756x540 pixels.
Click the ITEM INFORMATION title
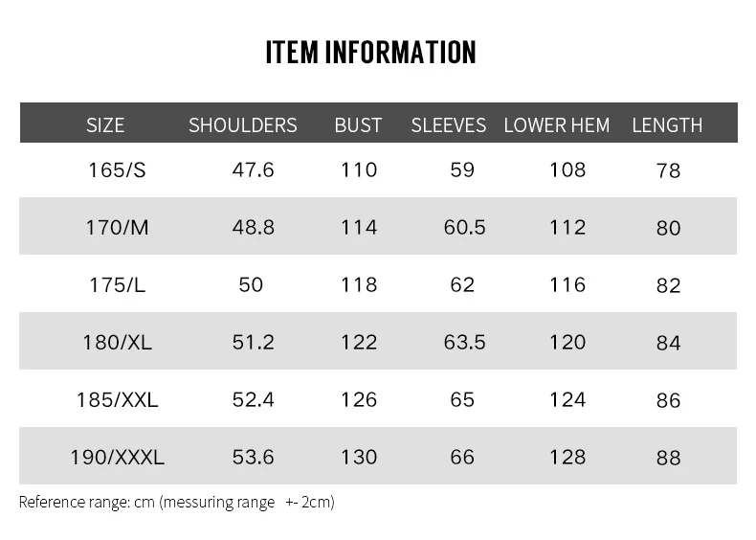(370, 52)
